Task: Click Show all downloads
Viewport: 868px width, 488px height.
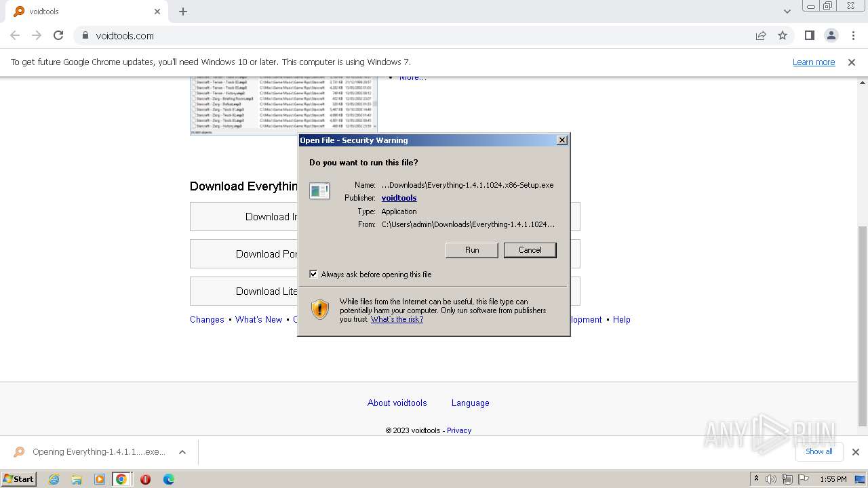Action: tap(819, 451)
